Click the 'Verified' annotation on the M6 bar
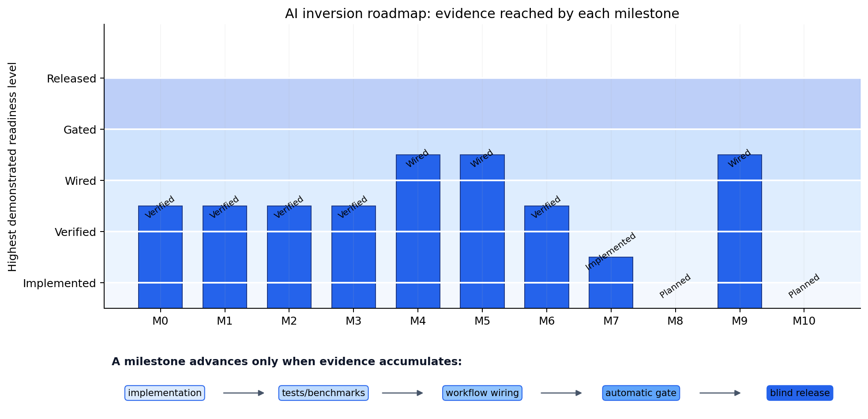 click(x=546, y=207)
